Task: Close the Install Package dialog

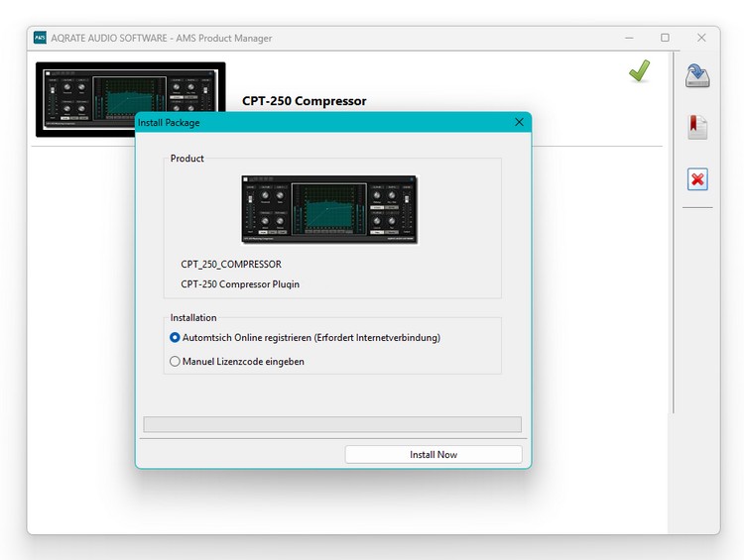Action: tap(519, 122)
